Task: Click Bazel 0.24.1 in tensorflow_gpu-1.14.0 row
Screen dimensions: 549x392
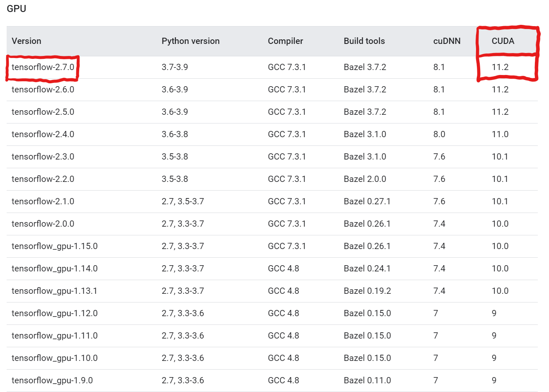Action: 367,269
